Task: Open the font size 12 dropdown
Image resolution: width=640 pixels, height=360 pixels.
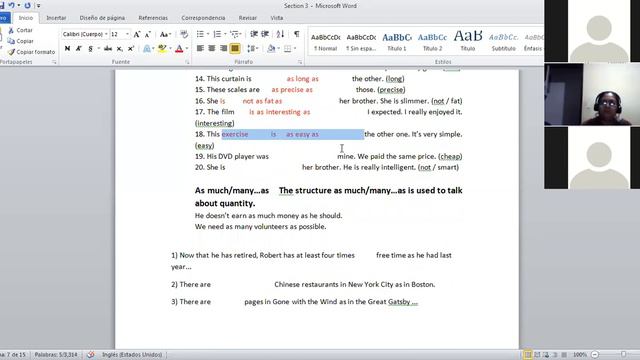Action: [127, 34]
